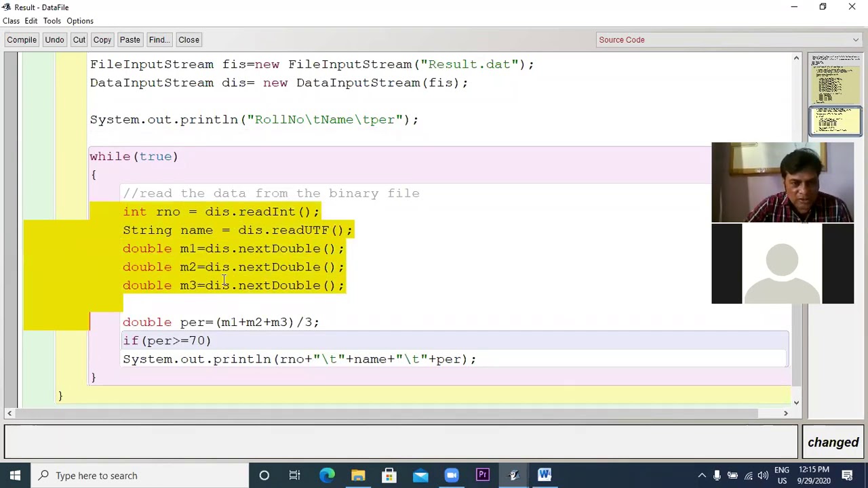Image resolution: width=868 pixels, height=488 pixels.
Task: Open the Source Code view dropdown
Action: (729, 40)
